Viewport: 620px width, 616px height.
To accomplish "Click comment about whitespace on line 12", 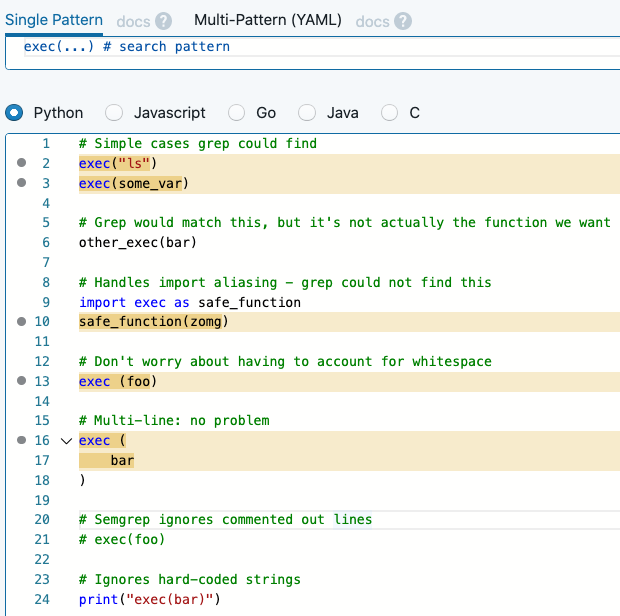I will [x=285, y=361].
